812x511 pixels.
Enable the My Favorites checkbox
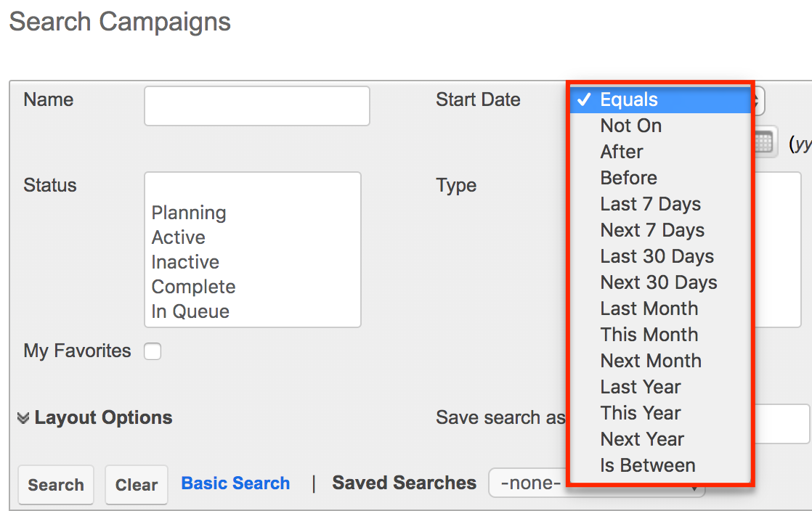coord(153,351)
